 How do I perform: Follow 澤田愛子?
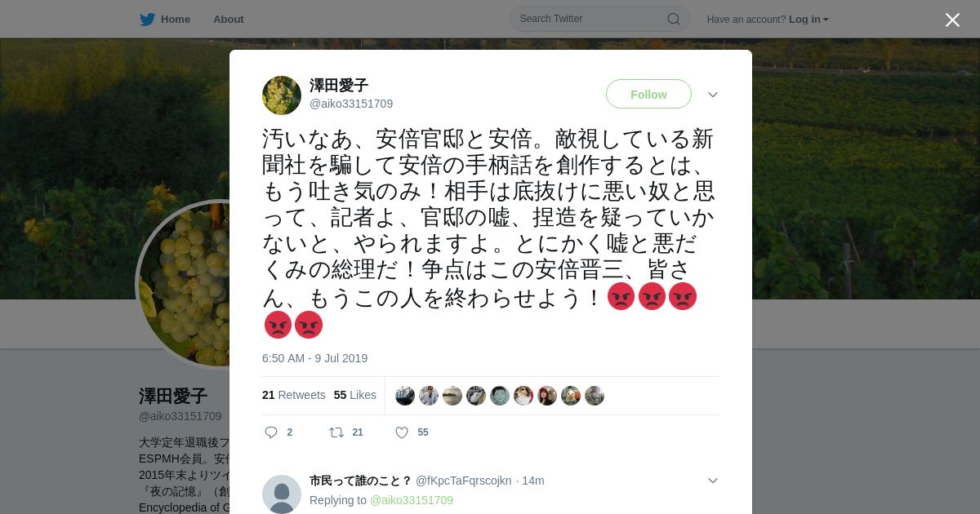click(x=648, y=94)
